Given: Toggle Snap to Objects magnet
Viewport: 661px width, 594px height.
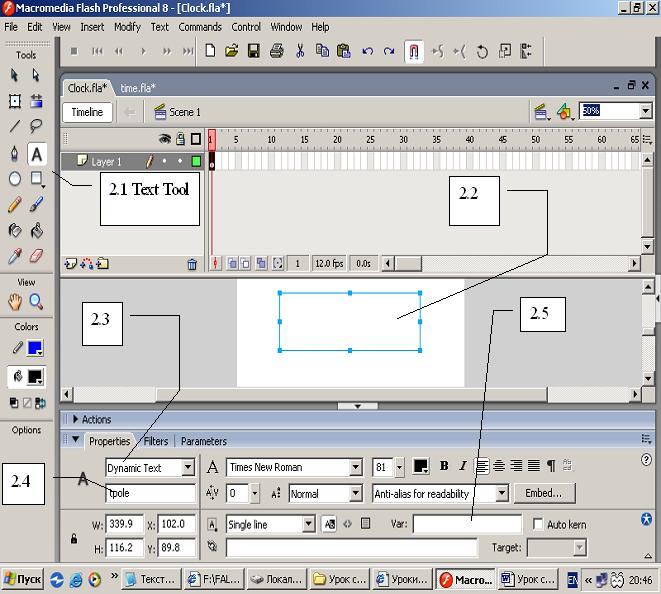Looking at the screenshot, I should 414,52.
